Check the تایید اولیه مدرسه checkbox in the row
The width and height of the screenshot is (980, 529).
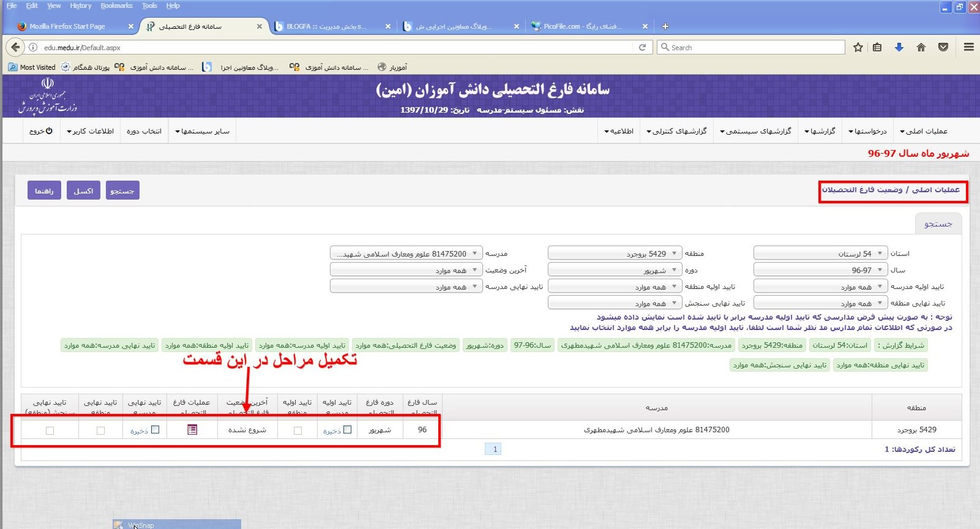tap(348, 430)
